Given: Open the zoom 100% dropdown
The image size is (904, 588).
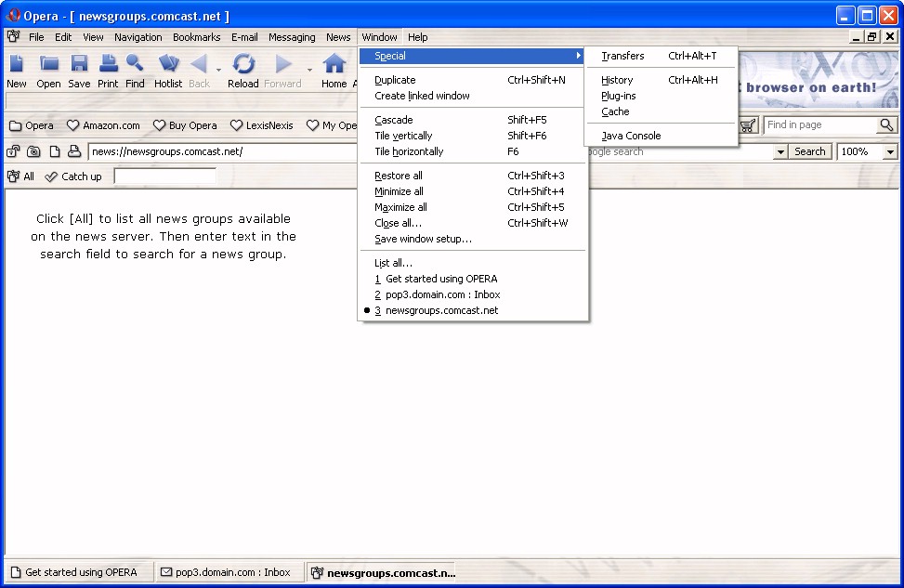Looking at the screenshot, I should click(890, 151).
